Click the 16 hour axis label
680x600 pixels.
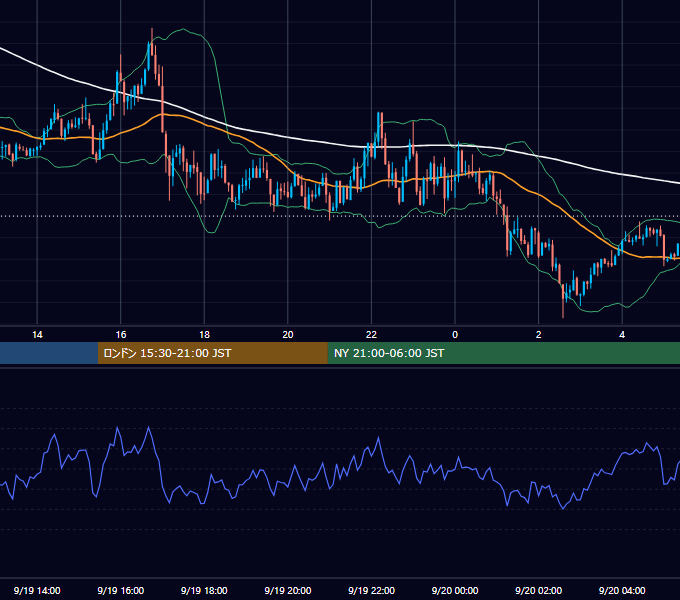click(x=121, y=335)
